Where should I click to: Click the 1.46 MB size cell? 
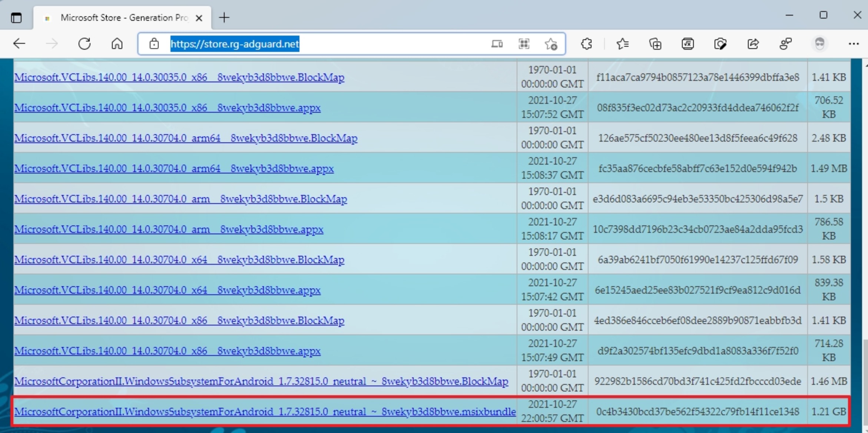[x=829, y=381]
